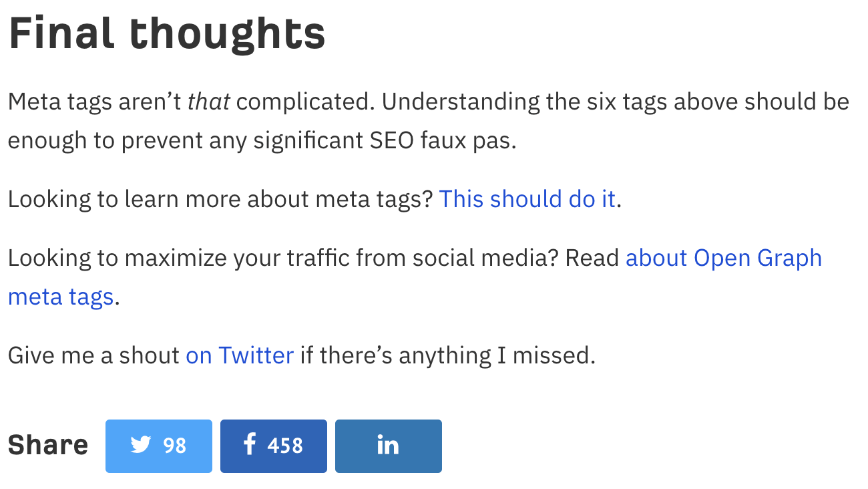Viewport: 868px width, 489px height.
Task: Click the Twitter bird icon in Share row
Action: click(x=141, y=445)
